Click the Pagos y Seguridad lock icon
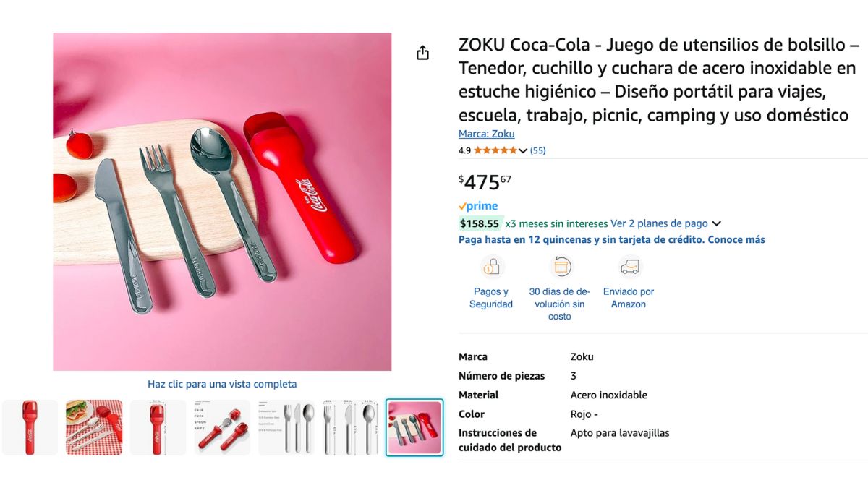The height and width of the screenshot is (488, 868). (x=491, y=267)
